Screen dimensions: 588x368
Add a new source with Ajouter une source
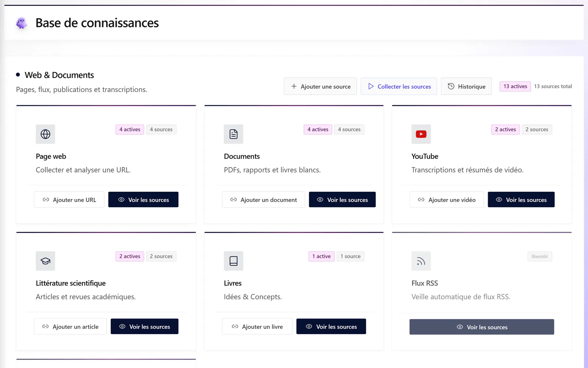(x=320, y=86)
